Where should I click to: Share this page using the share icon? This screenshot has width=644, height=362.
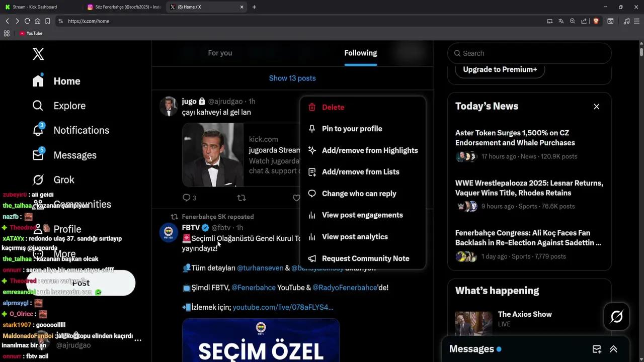pos(584,21)
